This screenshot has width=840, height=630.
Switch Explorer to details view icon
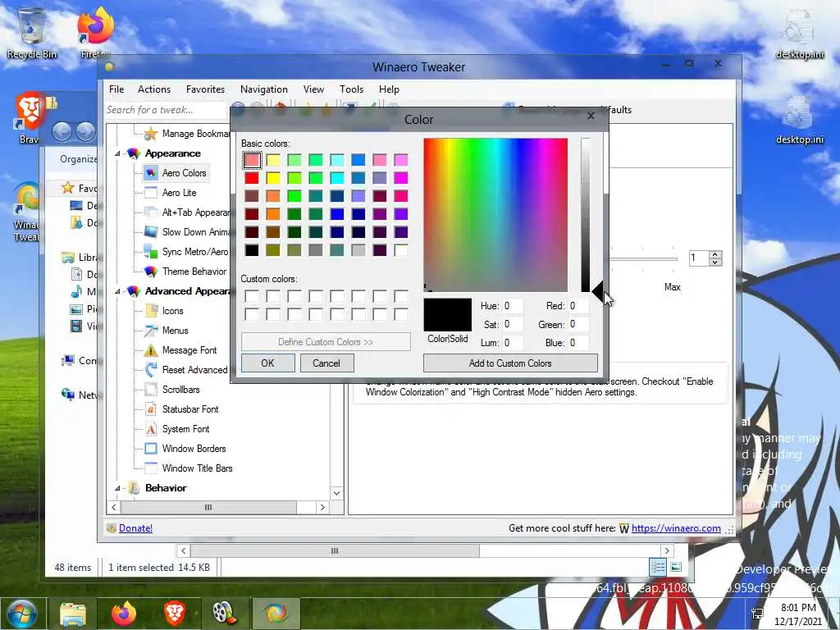click(658, 567)
